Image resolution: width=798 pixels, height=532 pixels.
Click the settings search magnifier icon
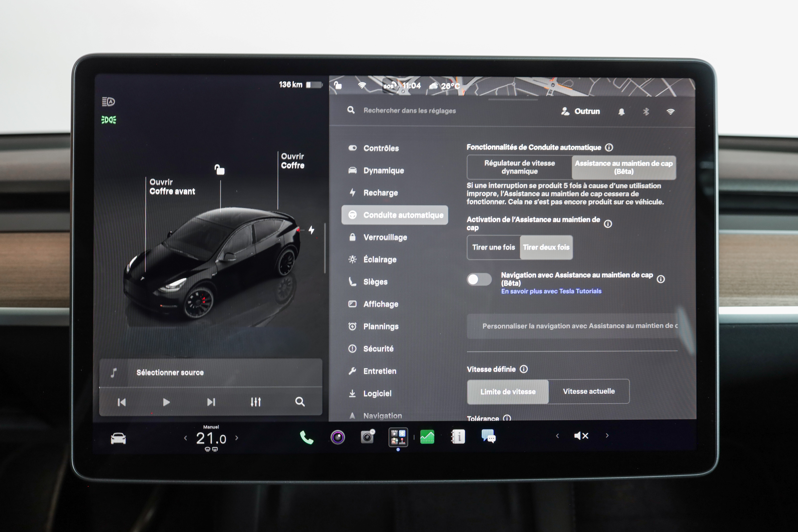(x=351, y=110)
